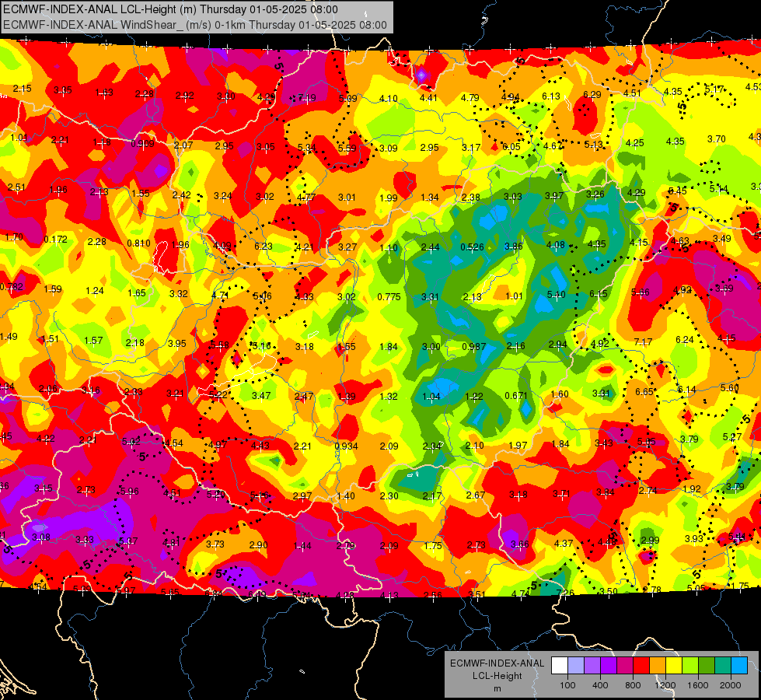This screenshot has width=761, height=700.
Task: Click the wind shear value 6.05
Action: click(x=511, y=147)
